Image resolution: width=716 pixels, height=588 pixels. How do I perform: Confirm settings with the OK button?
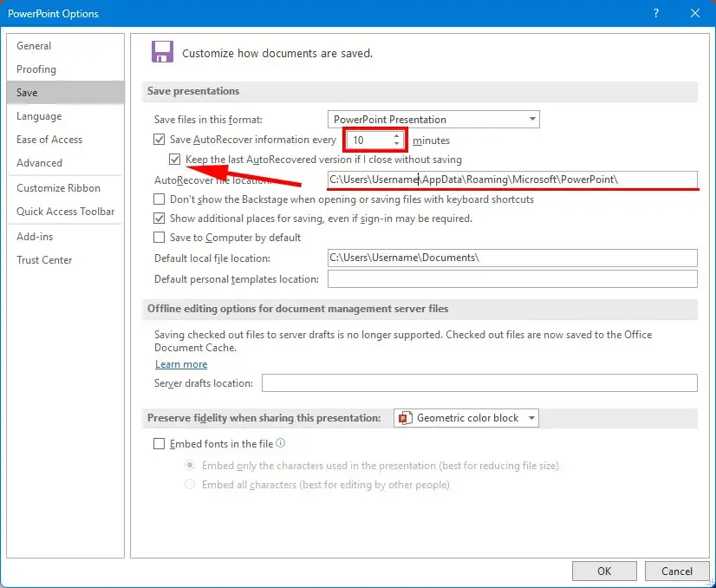(x=604, y=572)
